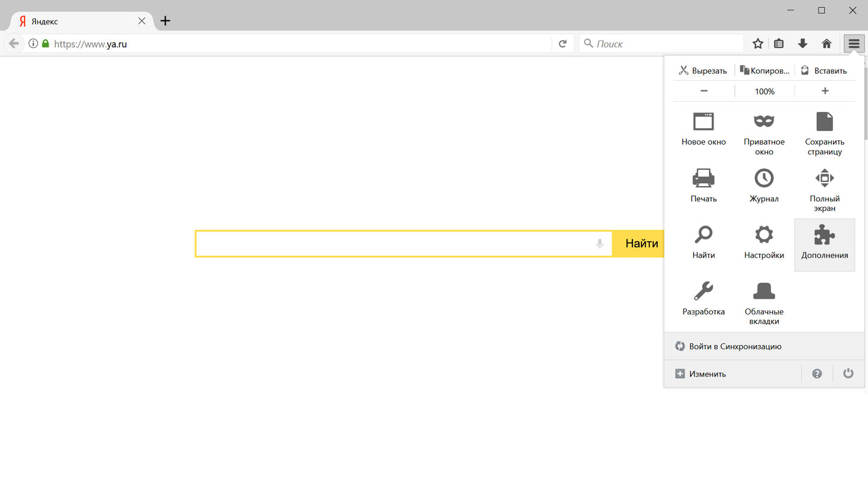Open a Приватное окно

764,134
